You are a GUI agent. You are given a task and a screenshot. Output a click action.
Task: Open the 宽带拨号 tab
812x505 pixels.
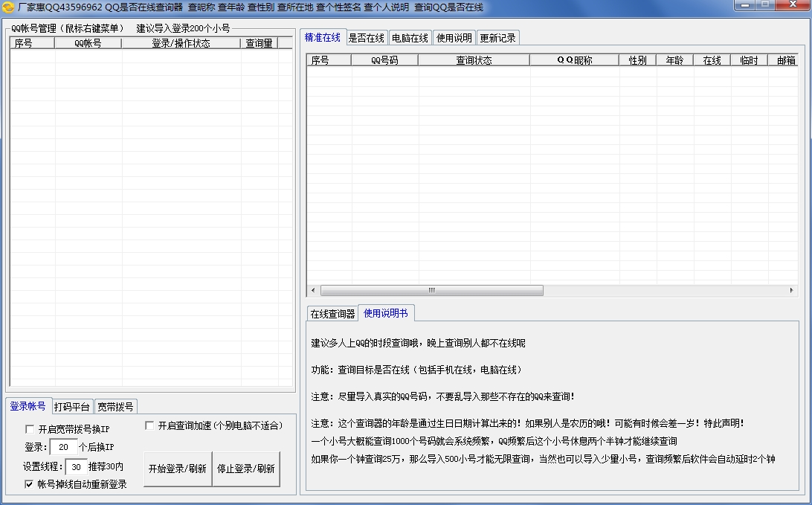click(x=115, y=407)
